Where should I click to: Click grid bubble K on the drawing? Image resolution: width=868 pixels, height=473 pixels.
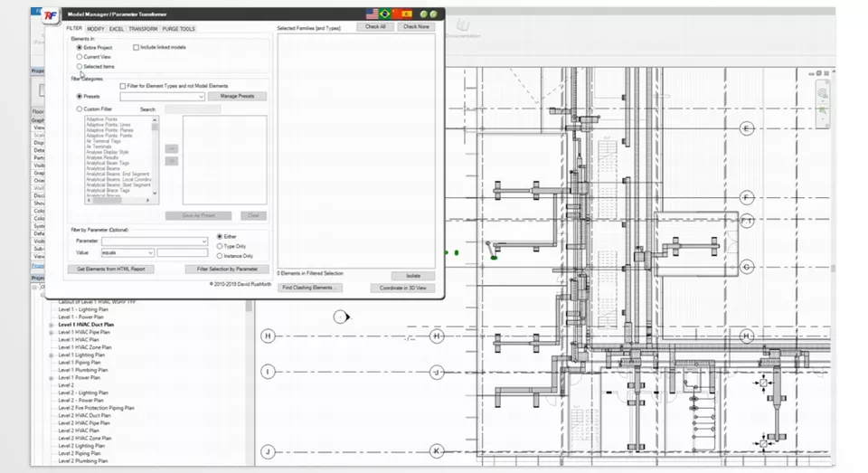(x=436, y=451)
